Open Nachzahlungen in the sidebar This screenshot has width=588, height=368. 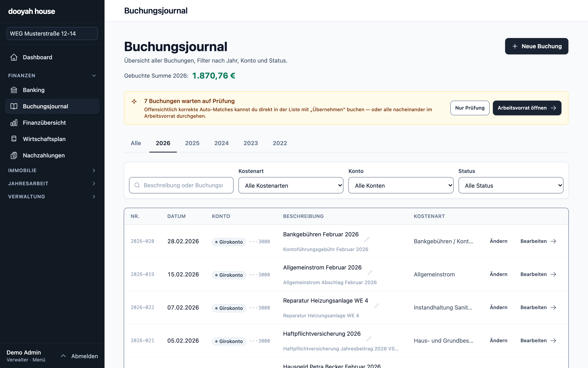coord(52,155)
